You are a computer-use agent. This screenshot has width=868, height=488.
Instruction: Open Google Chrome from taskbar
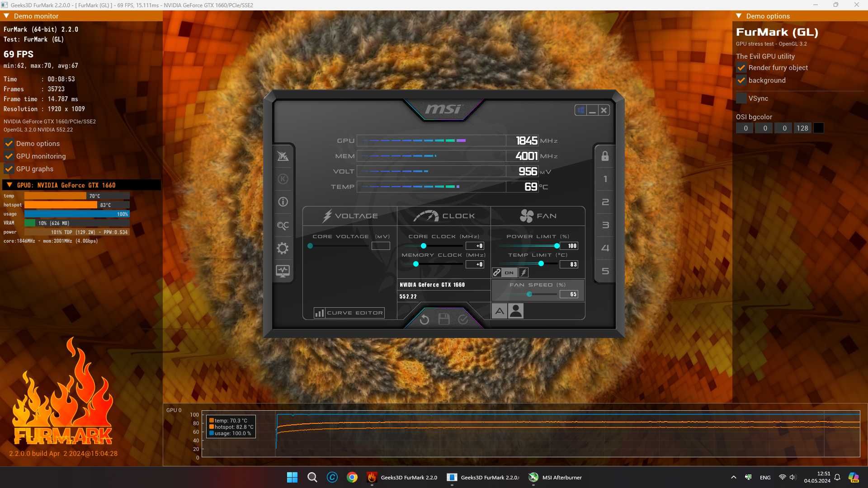click(352, 477)
